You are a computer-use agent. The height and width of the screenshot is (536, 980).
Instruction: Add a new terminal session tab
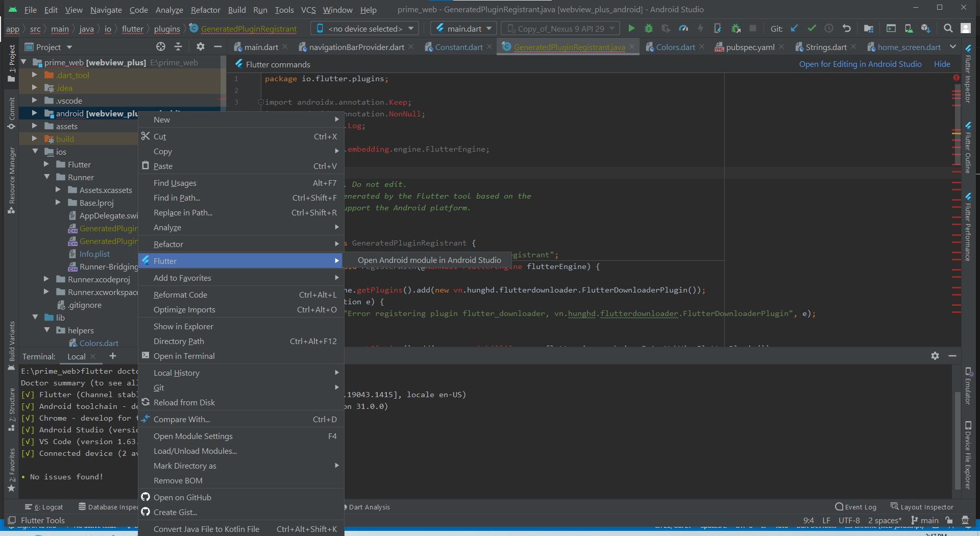[x=113, y=356]
